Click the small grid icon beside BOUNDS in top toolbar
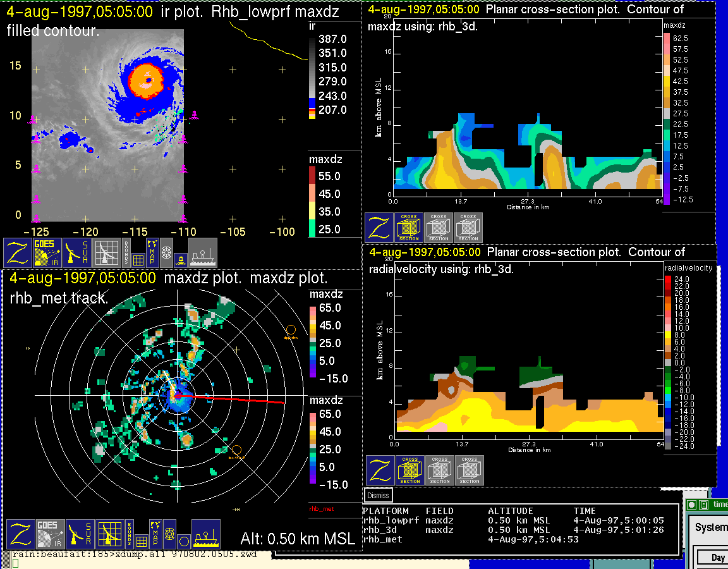This screenshot has width=728, height=569. tap(137, 258)
